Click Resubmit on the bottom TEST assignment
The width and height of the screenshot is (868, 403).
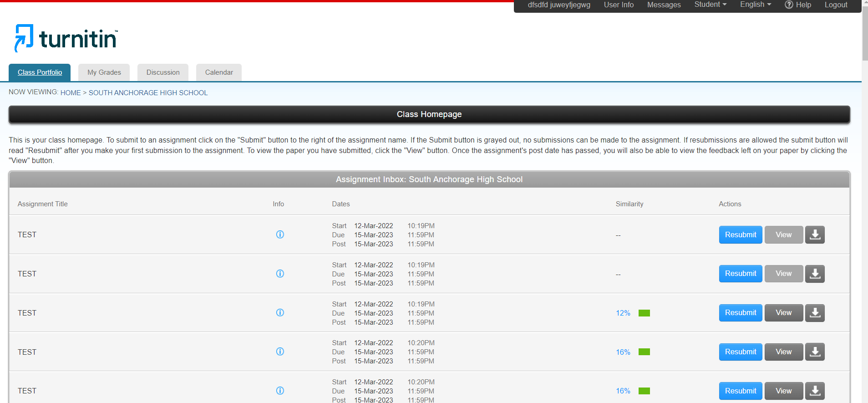[x=741, y=391]
